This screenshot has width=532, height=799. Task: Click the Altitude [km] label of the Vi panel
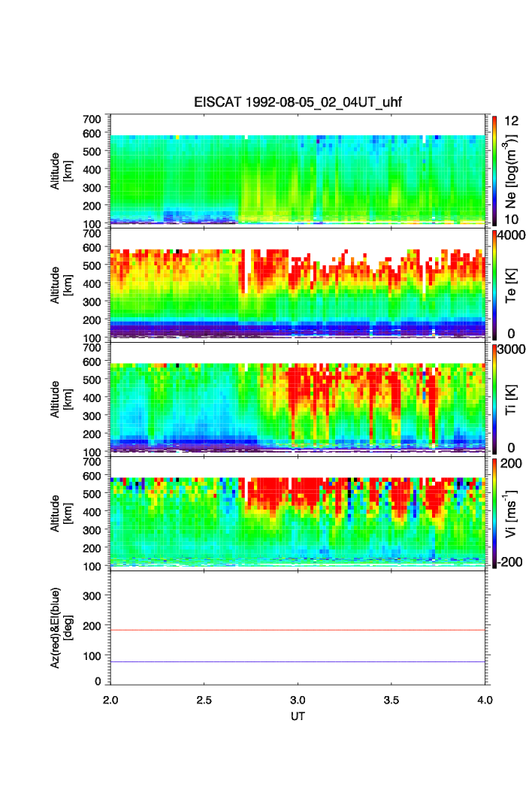coord(61,513)
